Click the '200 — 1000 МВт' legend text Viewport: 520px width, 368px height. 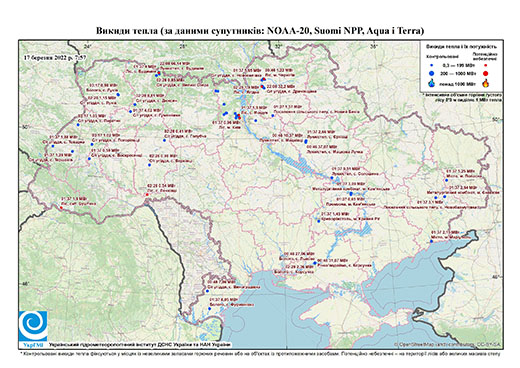458,73
